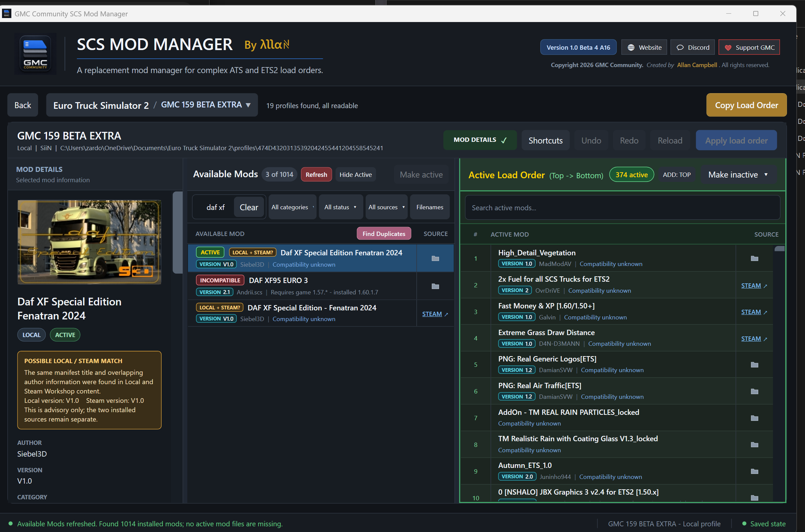
Task: Click the POSSIBLE LOCAL / STEAM MATCH notice
Action: tap(89, 390)
